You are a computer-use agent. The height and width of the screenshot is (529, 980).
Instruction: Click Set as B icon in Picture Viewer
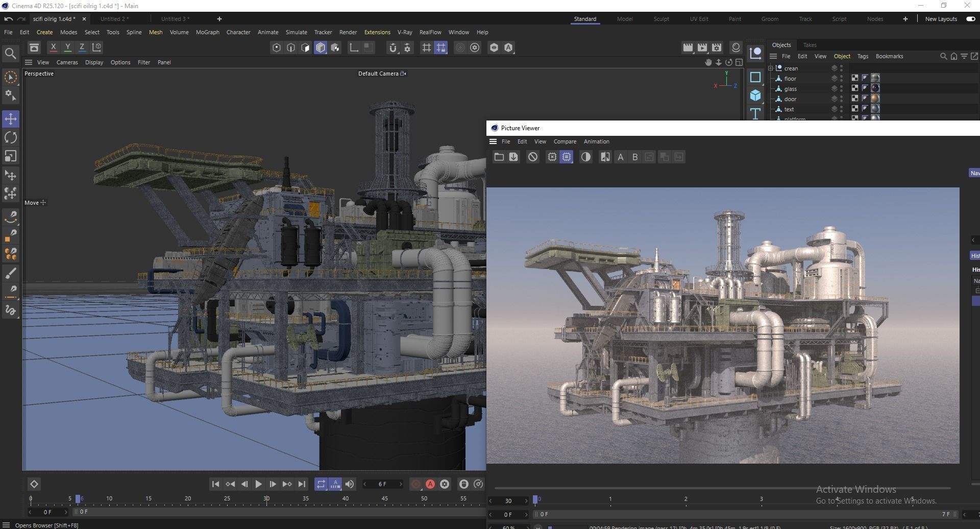coord(635,157)
